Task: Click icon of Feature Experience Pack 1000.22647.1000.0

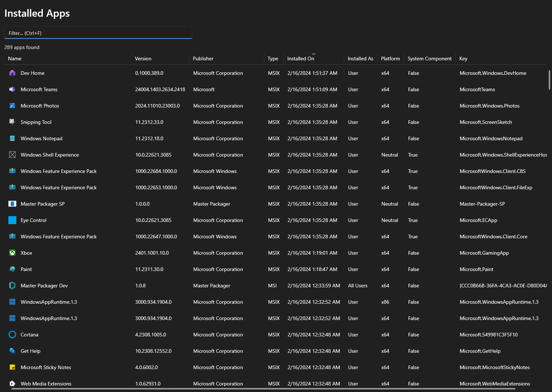Action: click(12, 237)
